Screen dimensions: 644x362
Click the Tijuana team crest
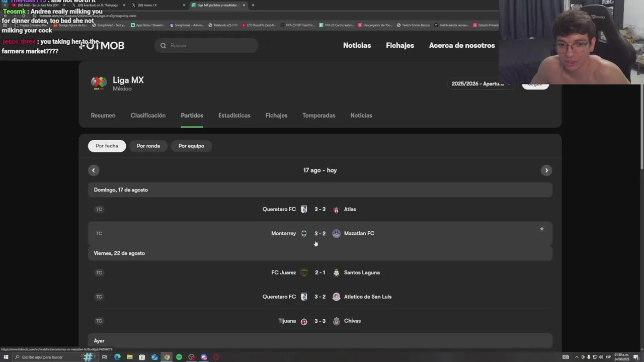point(304,321)
